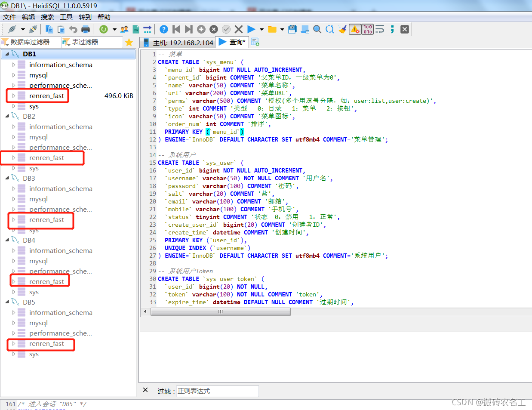
Task: Switch to the 查询* tab
Action: (232, 42)
